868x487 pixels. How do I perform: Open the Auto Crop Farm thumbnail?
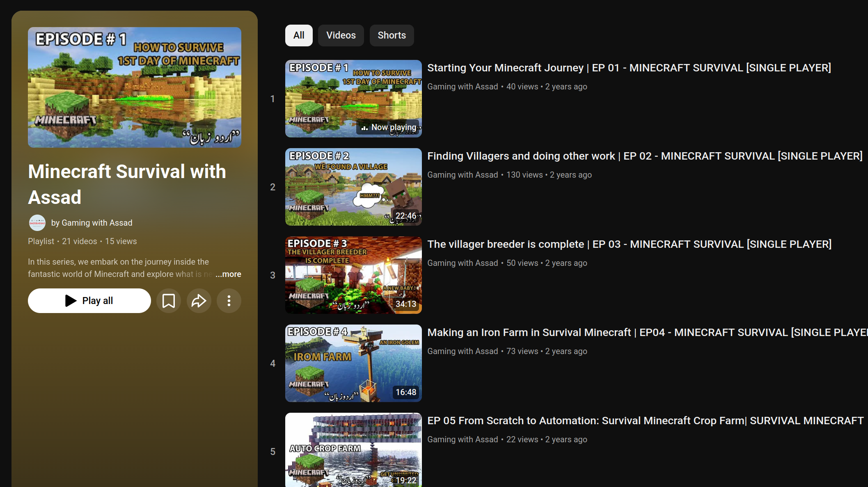(353, 450)
